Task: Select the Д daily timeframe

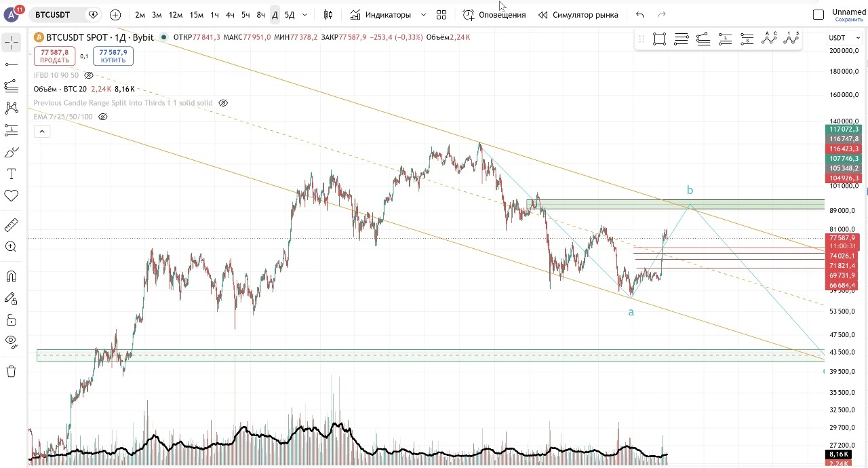Action: [x=275, y=14]
